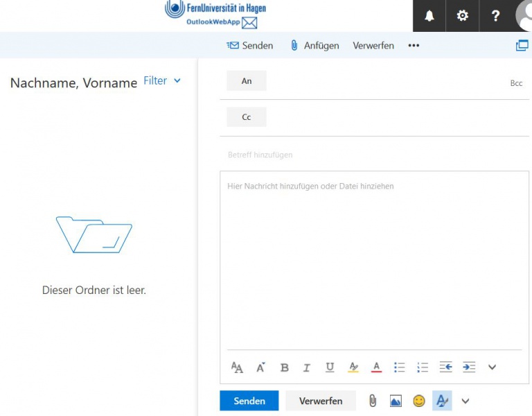Increase paragraph indent

[469, 367]
